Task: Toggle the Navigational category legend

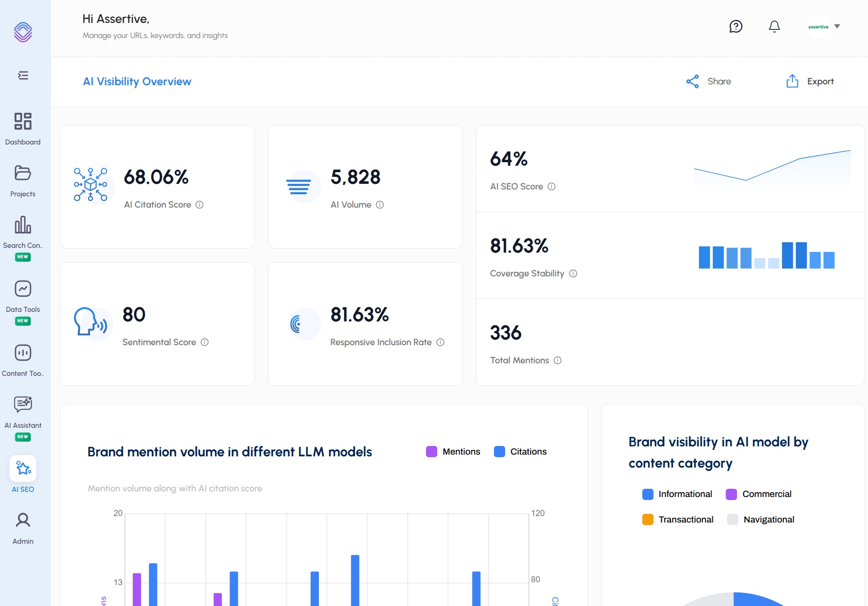Action: coord(761,519)
